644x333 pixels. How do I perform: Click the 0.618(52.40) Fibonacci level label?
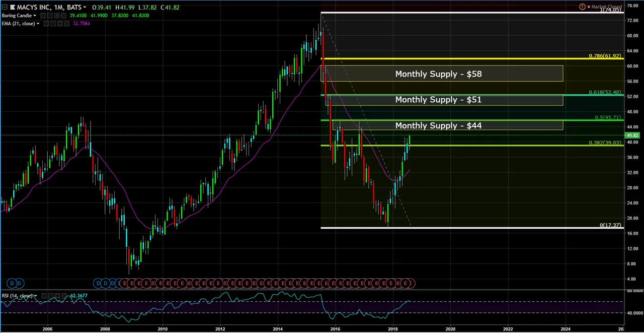[605, 93]
